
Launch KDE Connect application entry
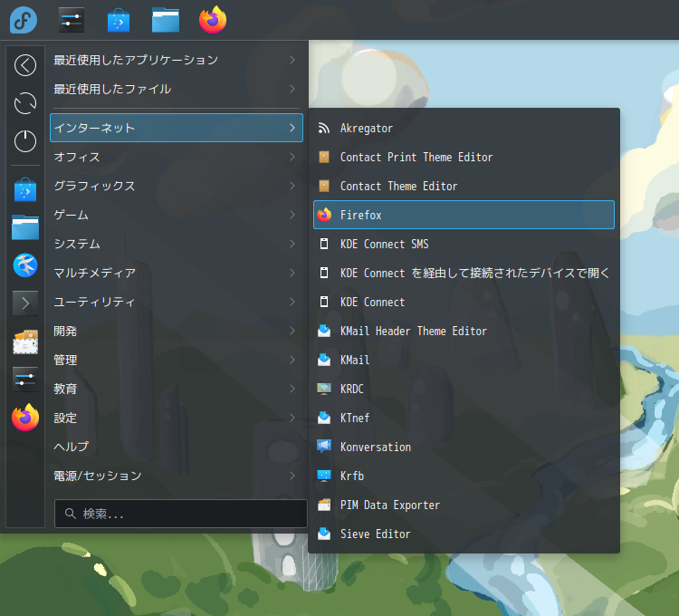click(x=464, y=302)
